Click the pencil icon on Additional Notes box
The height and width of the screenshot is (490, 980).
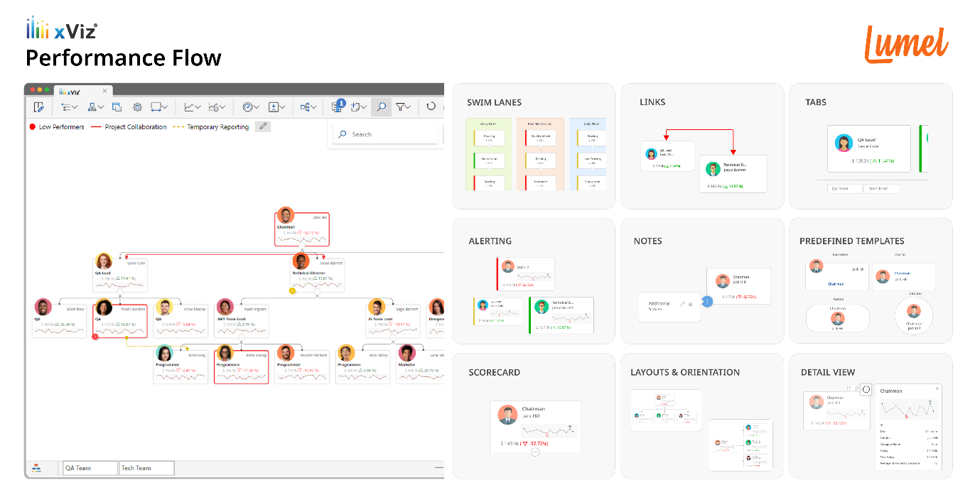point(682,303)
